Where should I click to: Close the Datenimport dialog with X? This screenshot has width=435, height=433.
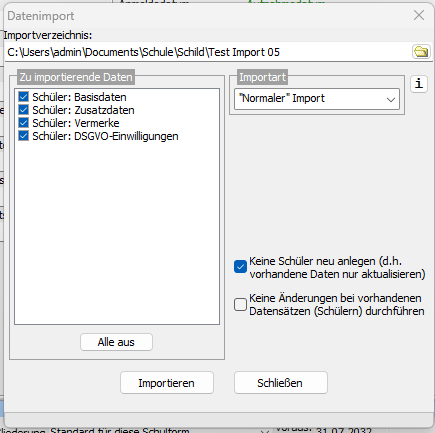pos(419,15)
